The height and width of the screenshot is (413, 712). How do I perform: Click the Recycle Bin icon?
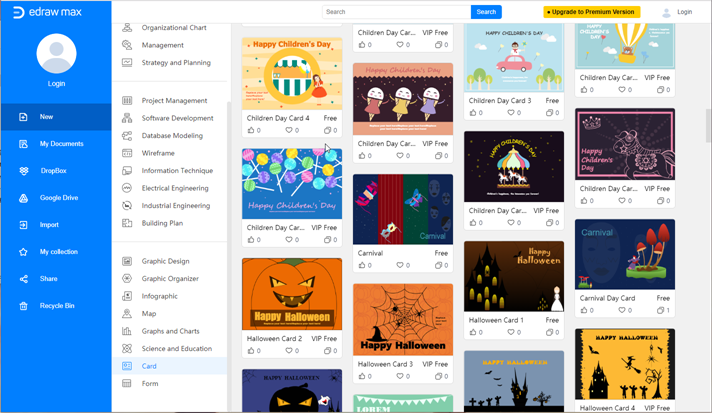[x=23, y=306]
